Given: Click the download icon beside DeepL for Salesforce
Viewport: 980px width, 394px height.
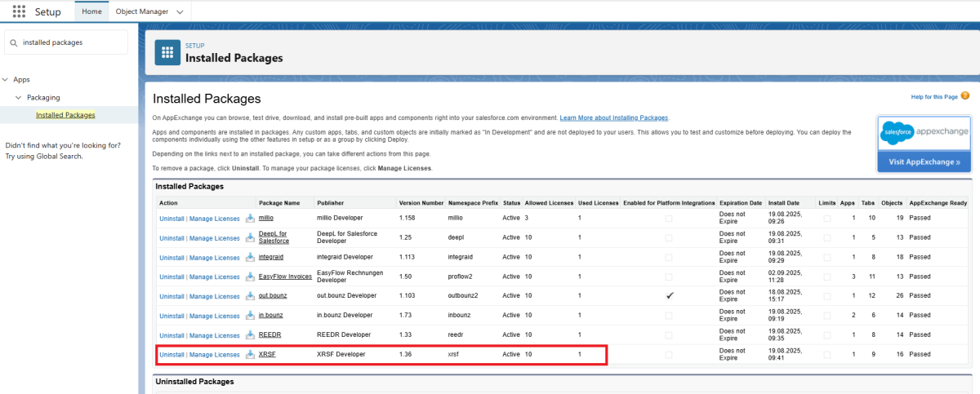Looking at the screenshot, I should click(250, 237).
